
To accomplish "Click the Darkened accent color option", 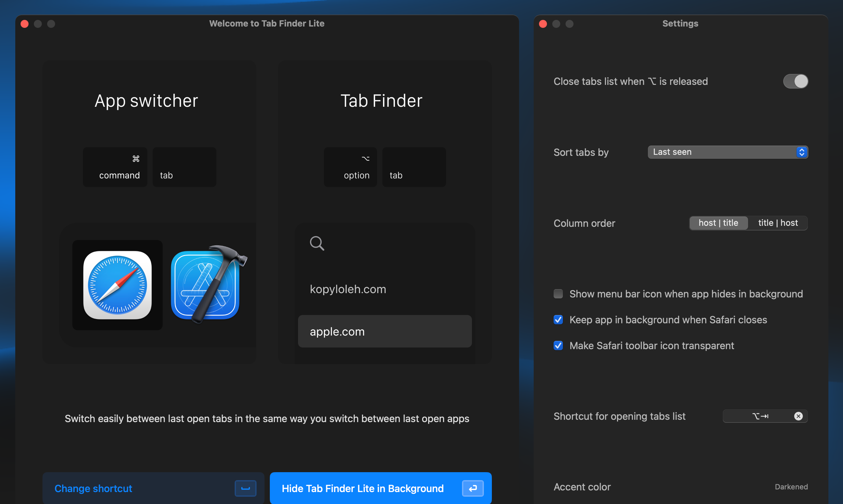I will pos(791,487).
